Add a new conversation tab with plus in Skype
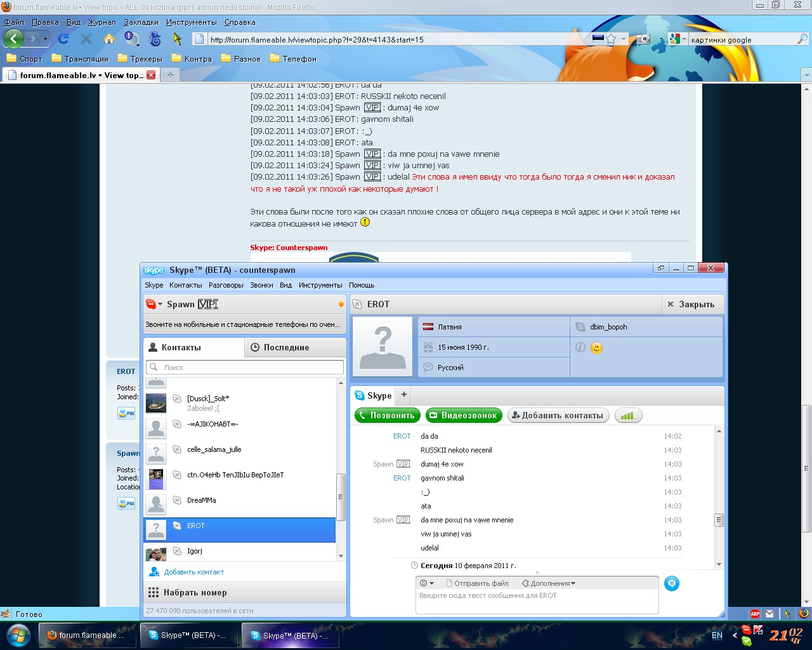Screen dimensions: 812x650 [404, 395]
